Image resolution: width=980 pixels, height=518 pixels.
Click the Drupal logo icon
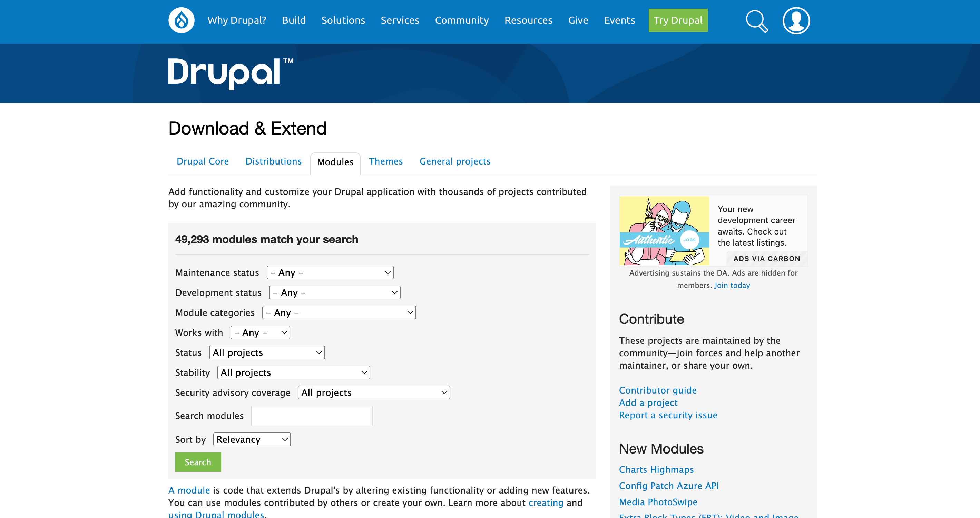click(181, 20)
